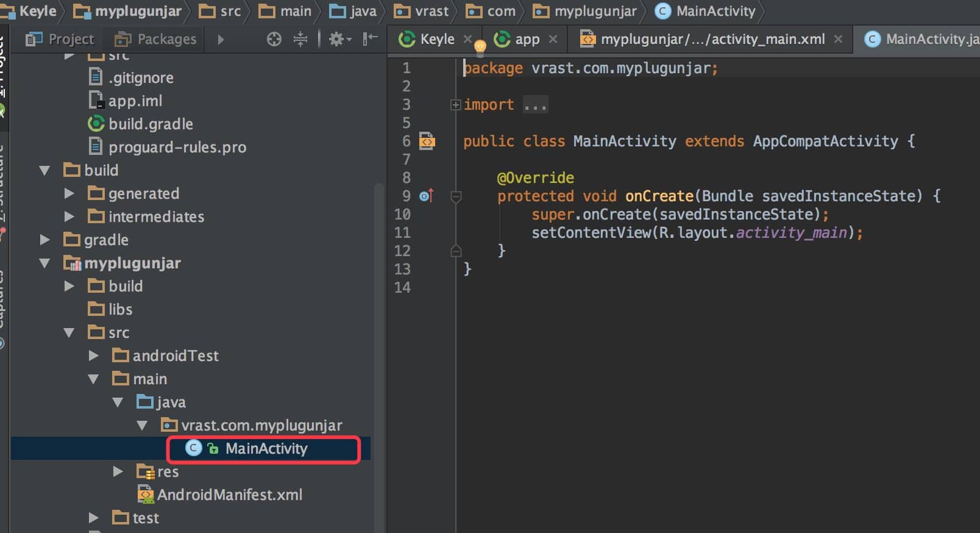Click the com breadcrumb package
The image size is (980, 533).
(x=491, y=11)
